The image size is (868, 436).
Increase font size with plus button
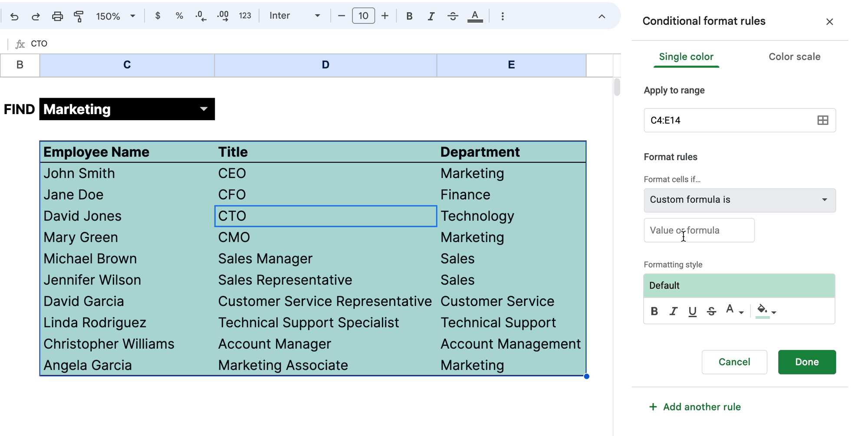tap(385, 16)
